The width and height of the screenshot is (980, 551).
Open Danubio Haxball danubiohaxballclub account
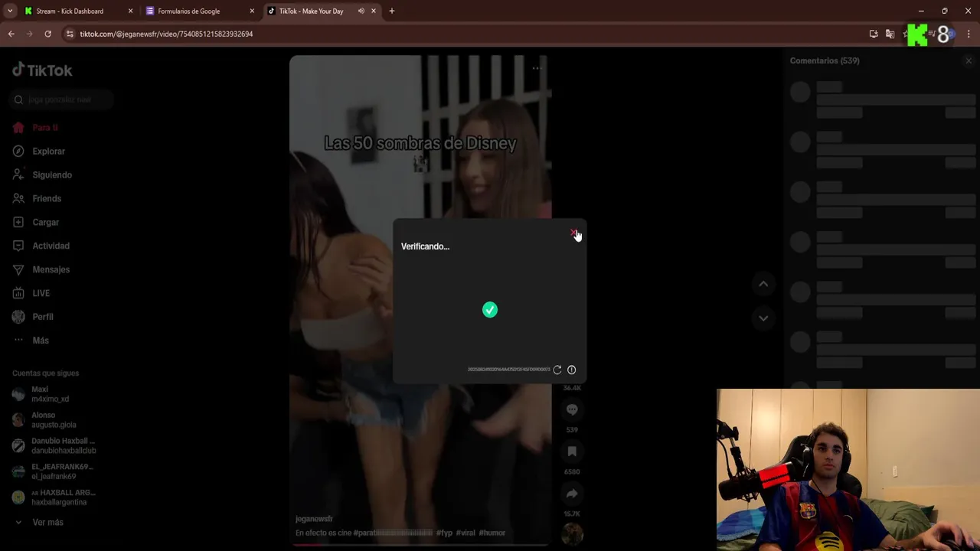click(54, 446)
